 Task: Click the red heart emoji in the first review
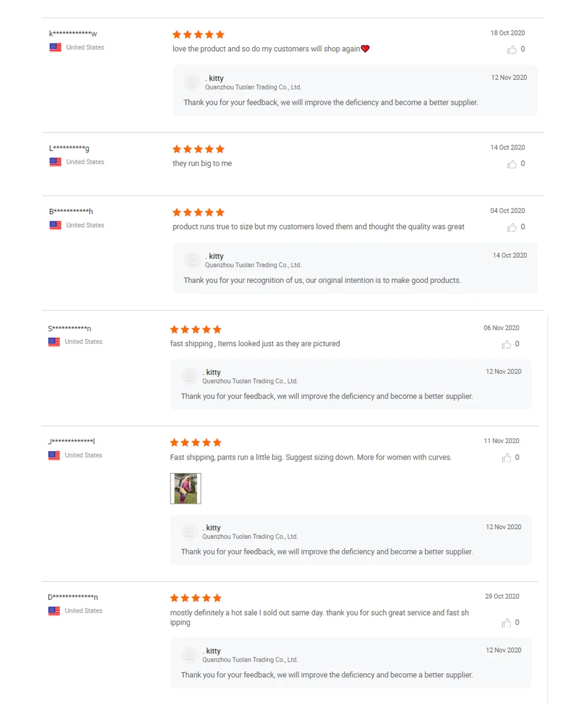[365, 49]
